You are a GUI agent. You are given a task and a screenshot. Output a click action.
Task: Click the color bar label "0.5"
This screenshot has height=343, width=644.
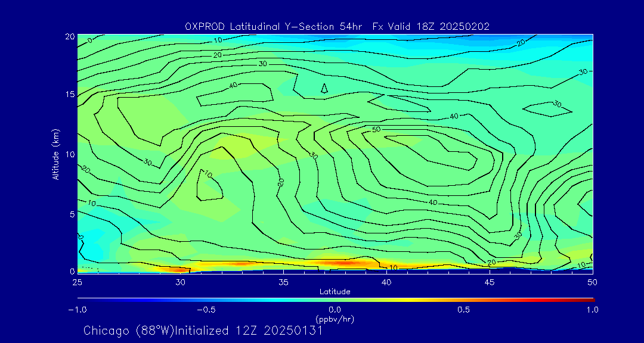click(463, 310)
